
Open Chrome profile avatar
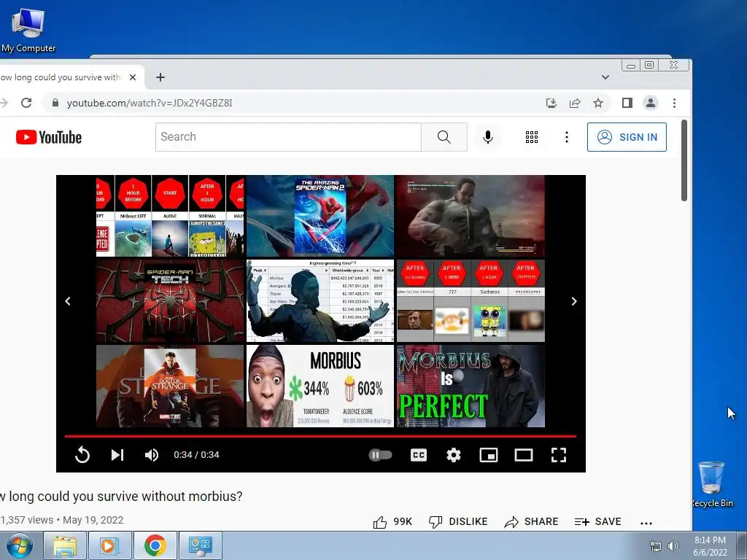pos(650,103)
